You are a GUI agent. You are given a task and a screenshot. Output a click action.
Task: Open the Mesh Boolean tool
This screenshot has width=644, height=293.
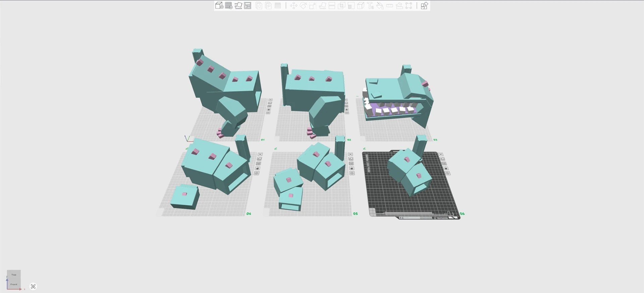(341, 5)
